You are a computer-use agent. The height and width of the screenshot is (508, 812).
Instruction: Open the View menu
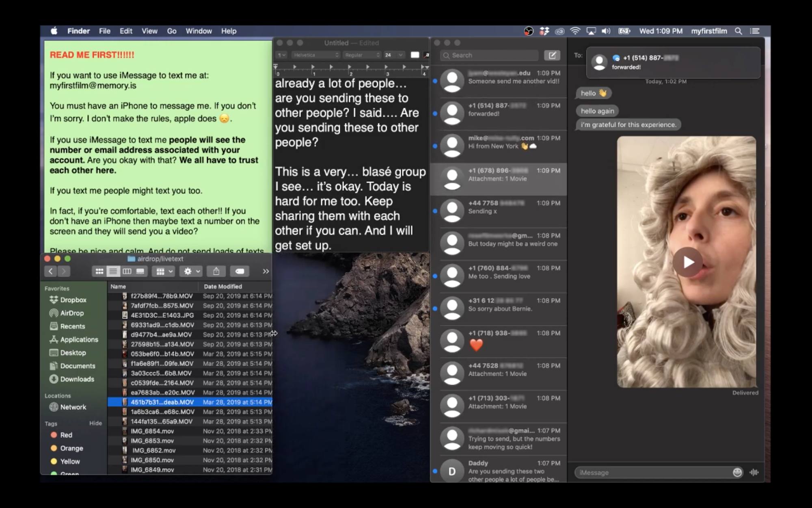click(x=149, y=31)
